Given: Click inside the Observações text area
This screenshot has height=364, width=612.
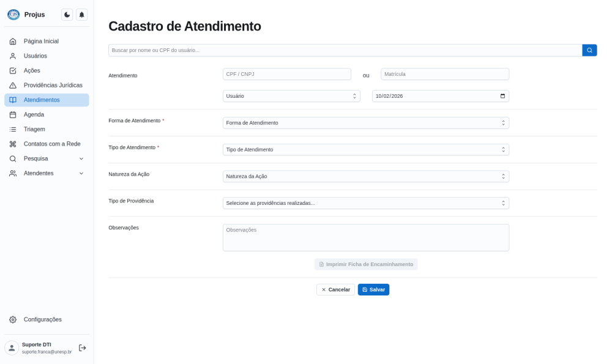Looking at the screenshot, I should 365,237.
